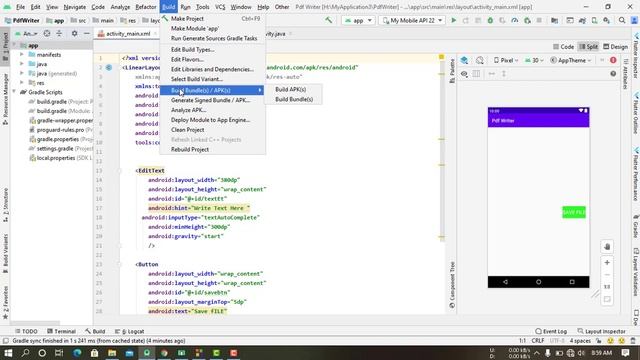The height and width of the screenshot is (360, 640).
Task: Open the TODO tool window button
Action: click(x=26, y=331)
